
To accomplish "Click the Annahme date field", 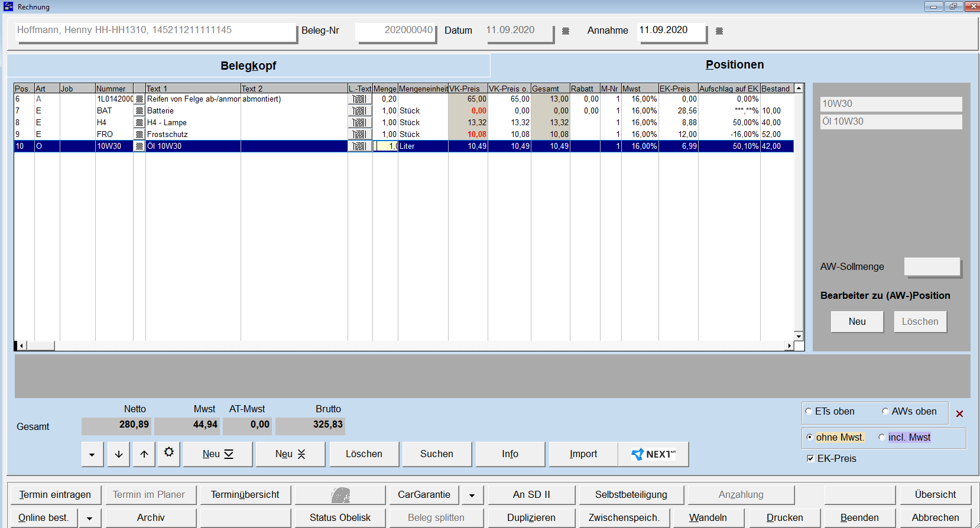I will pos(671,31).
